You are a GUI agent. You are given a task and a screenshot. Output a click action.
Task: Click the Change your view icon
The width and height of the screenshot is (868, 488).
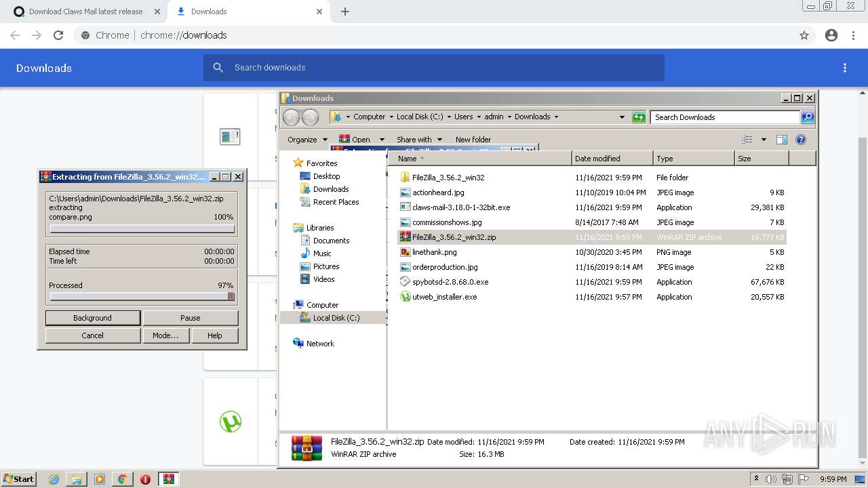coord(747,140)
